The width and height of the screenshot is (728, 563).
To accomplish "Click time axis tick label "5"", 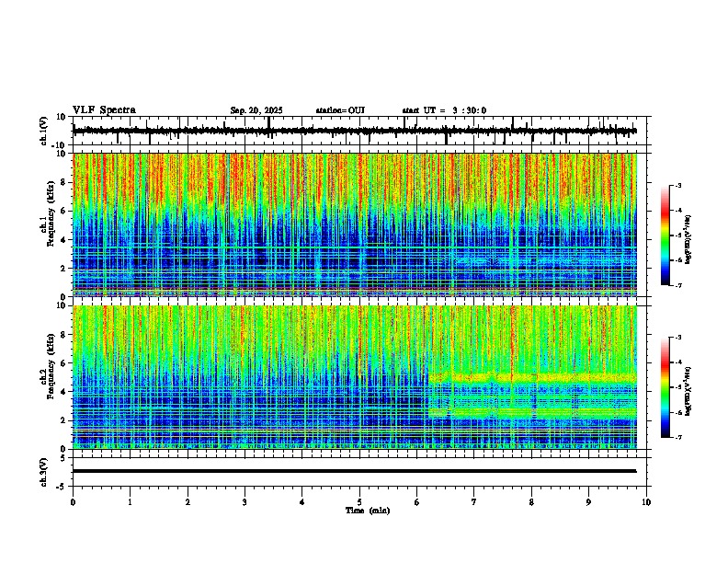I will (x=359, y=502).
